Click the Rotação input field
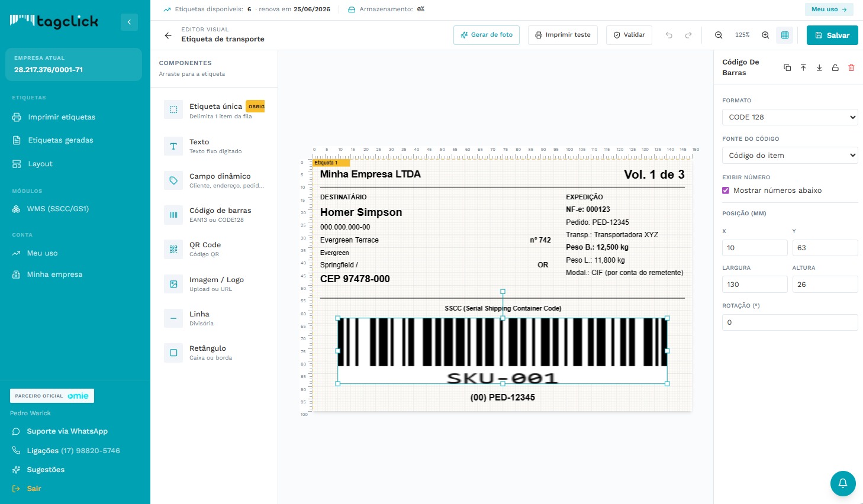 tap(790, 322)
